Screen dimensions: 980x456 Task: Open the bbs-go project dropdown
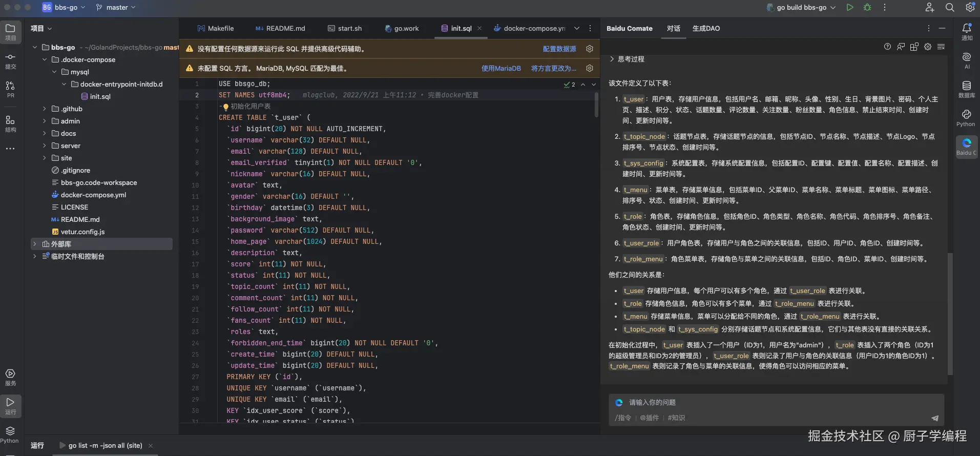tap(64, 7)
